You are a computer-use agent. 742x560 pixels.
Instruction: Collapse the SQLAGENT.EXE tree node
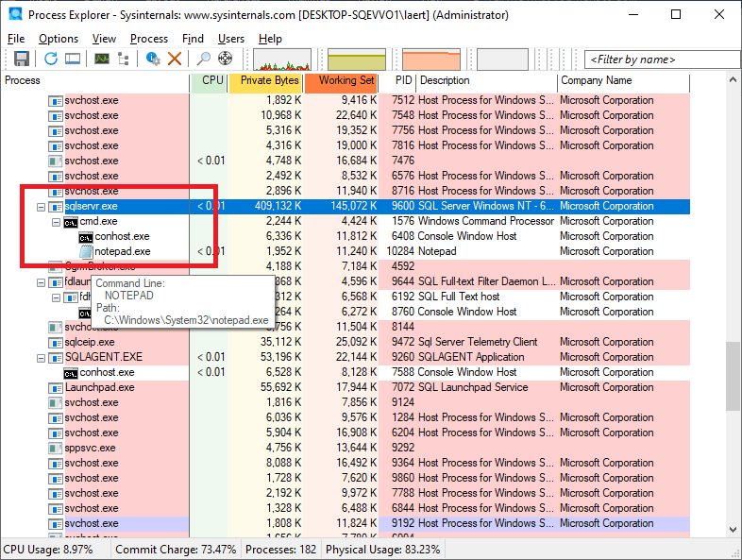coord(42,358)
